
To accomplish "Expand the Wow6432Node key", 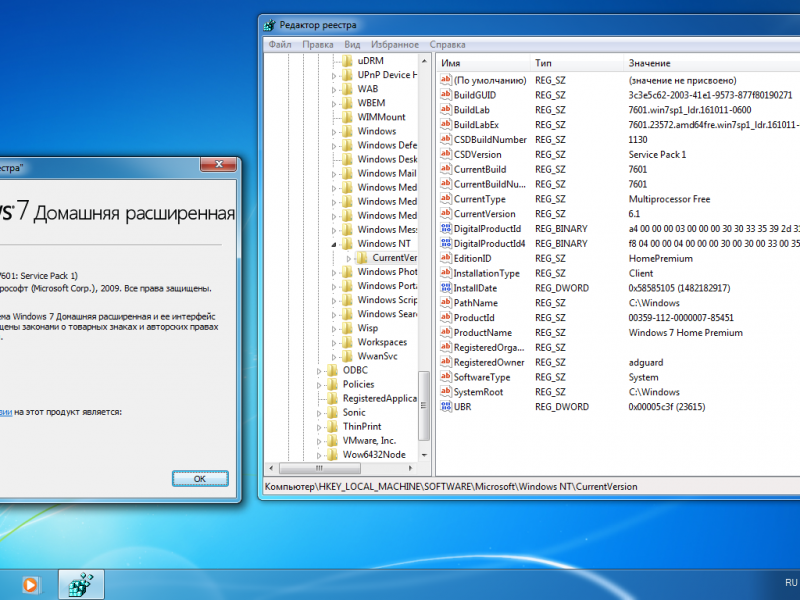I will point(319,456).
